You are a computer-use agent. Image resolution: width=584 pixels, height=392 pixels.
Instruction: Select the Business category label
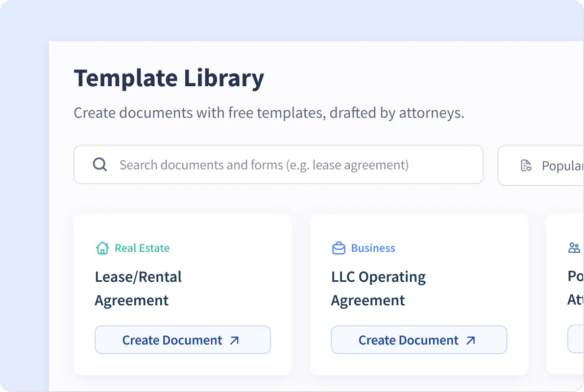(x=373, y=248)
